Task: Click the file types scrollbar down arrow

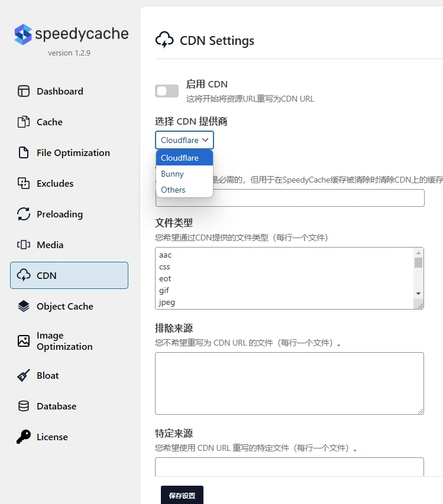Action: (x=418, y=293)
